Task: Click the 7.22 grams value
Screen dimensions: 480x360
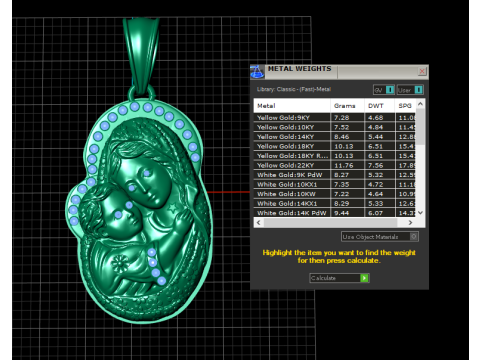Action: 342,194
